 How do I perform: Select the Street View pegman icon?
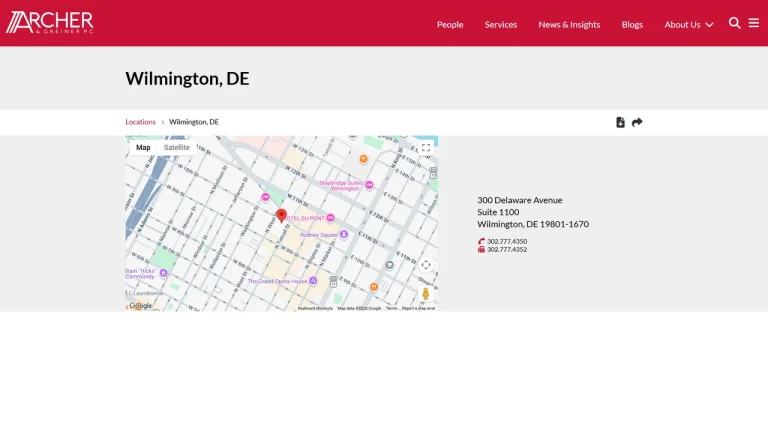[x=425, y=293]
